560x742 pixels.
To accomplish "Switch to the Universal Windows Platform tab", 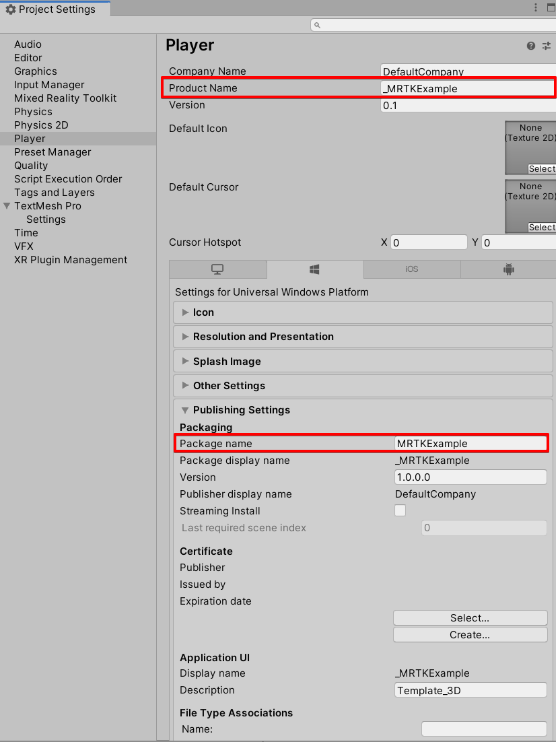I will click(x=314, y=269).
